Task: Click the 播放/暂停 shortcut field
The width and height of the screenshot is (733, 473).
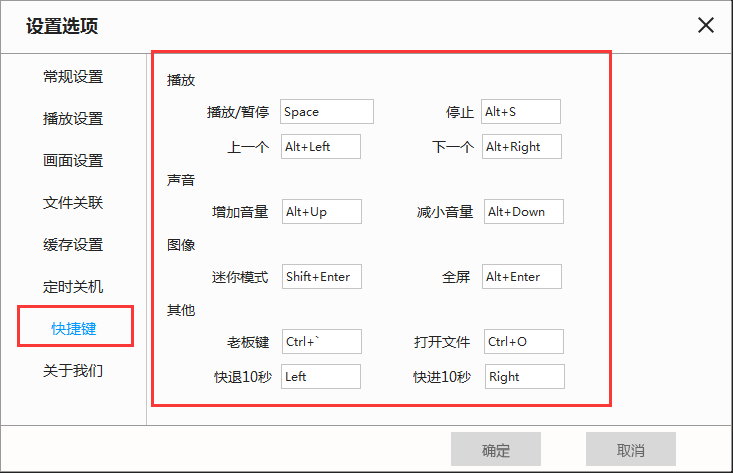Action: [x=327, y=112]
